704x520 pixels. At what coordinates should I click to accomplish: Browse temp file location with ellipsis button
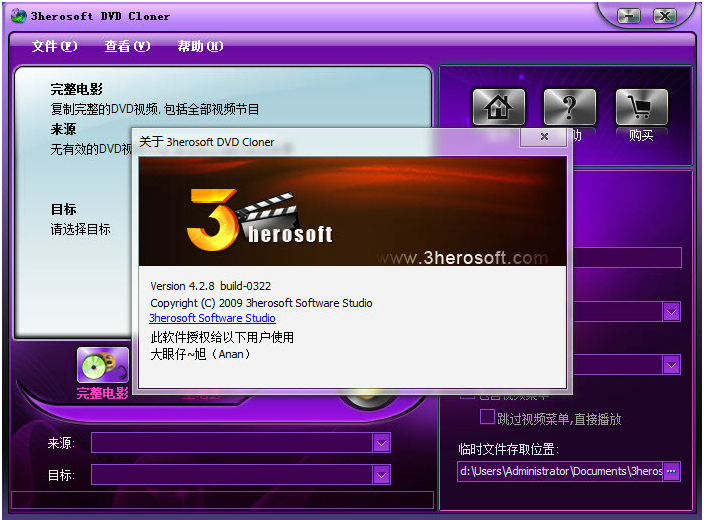click(671, 472)
